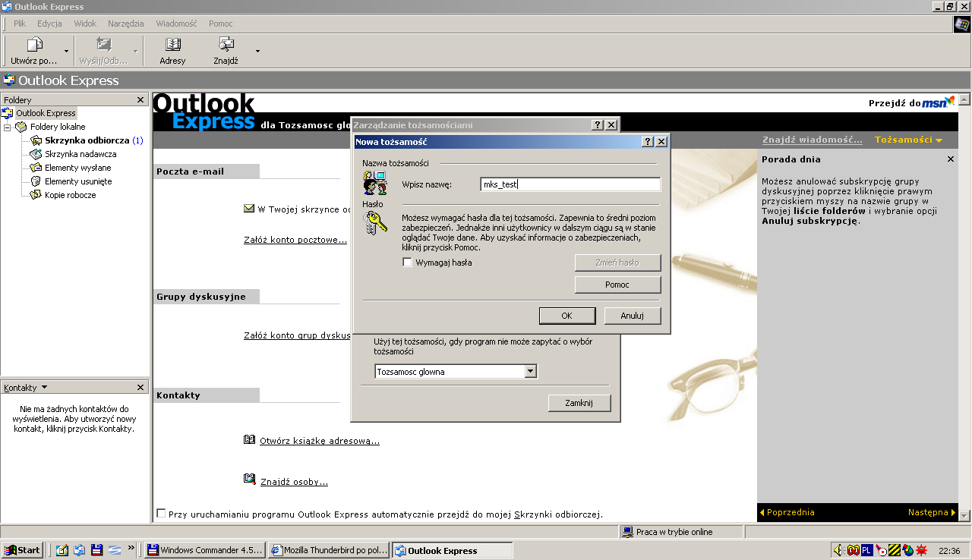Select Elementy usunięte folder
The image size is (972, 560).
tap(71, 181)
